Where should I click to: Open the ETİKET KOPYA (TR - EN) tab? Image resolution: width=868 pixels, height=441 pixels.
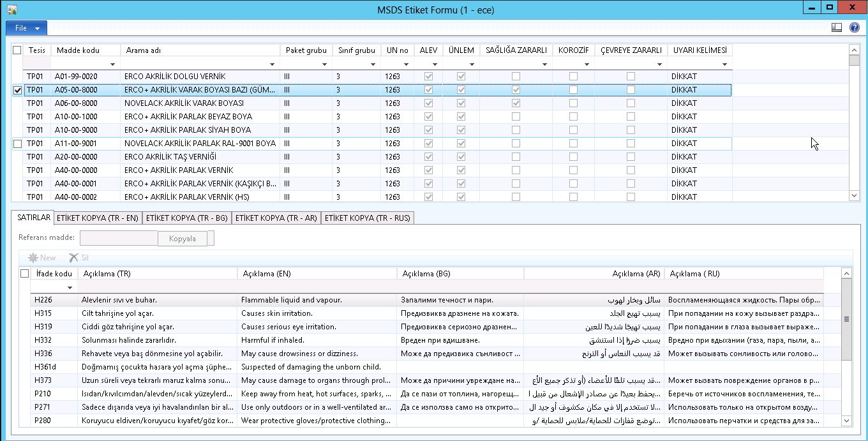[98, 218]
